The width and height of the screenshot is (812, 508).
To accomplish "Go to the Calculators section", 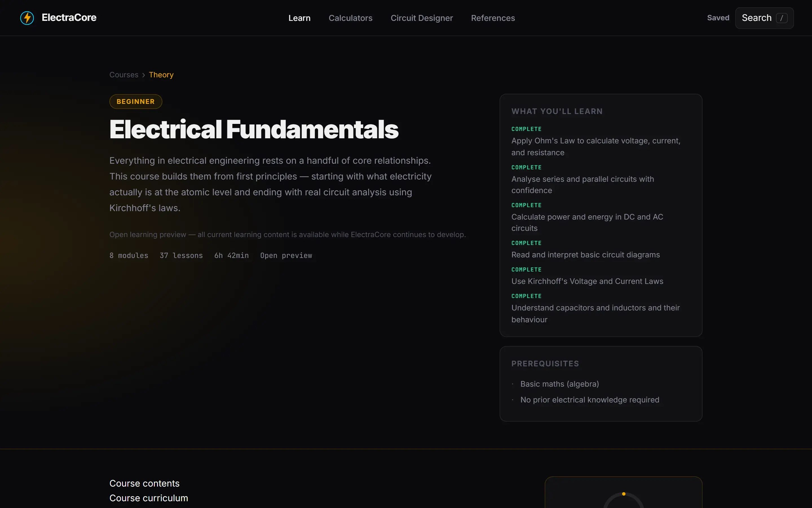I will point(350,18).
